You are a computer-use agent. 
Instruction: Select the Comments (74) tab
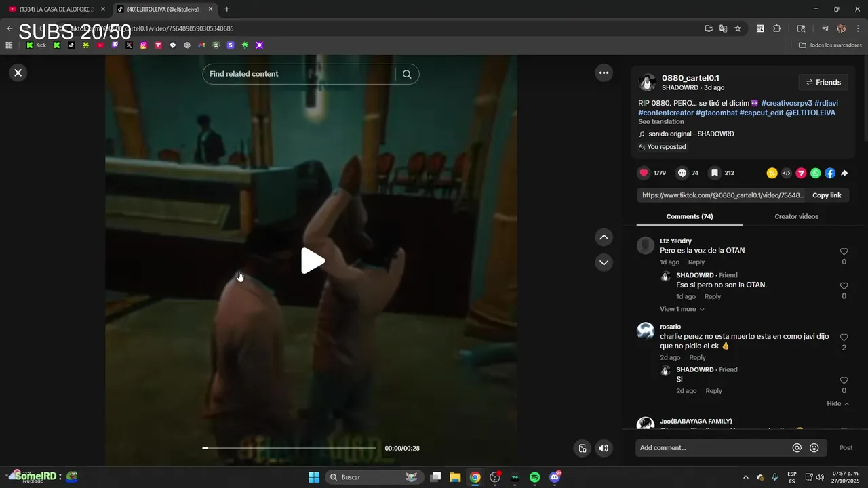(x=690, y=217)
